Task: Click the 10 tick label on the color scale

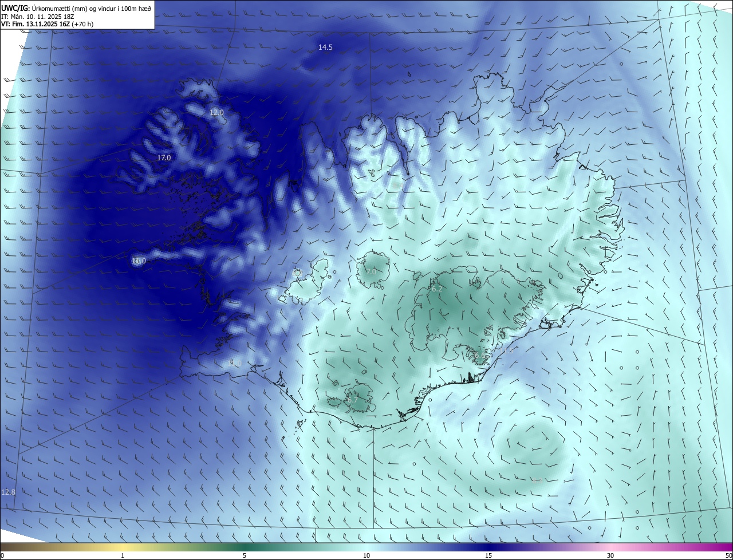Action: coord(366,556)
